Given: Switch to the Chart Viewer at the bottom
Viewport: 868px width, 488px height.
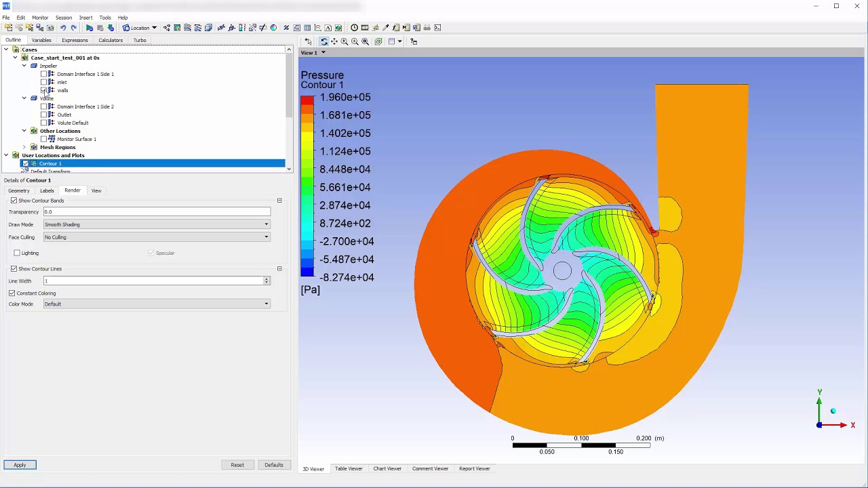Looking at the screenshot, I should pos(387,468).
